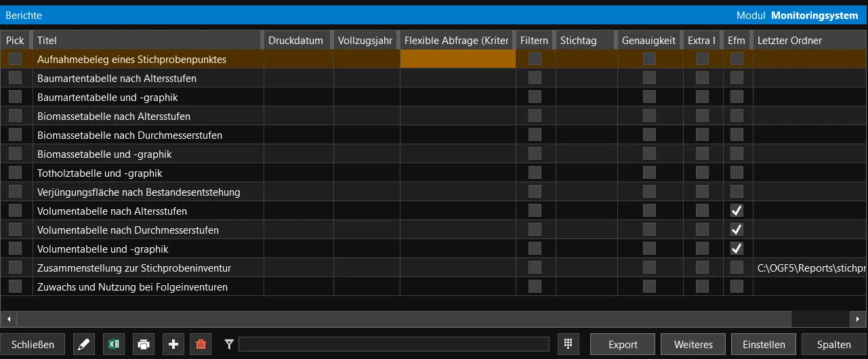The width and height of the screenshot is (868, 359).
Task: Click the funnel filter icon
Action: 229,345
